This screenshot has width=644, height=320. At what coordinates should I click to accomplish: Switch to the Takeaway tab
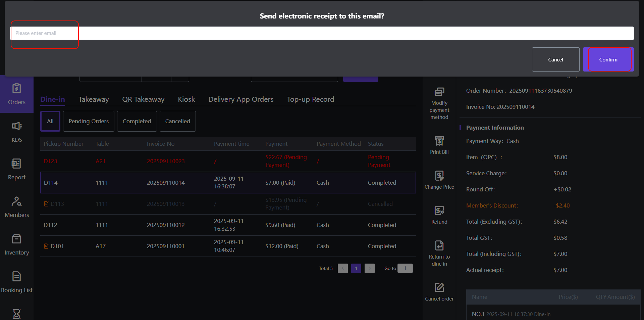(x=94, y=99)
